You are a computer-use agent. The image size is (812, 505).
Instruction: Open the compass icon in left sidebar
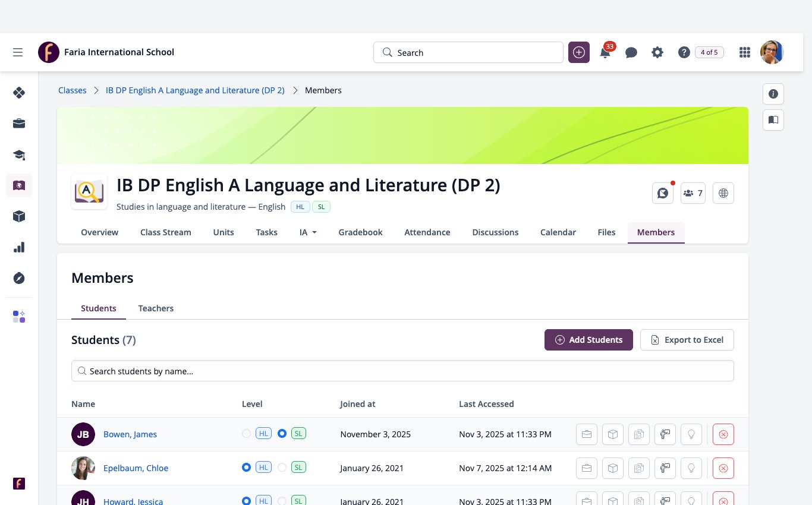(x=19, y=278)
